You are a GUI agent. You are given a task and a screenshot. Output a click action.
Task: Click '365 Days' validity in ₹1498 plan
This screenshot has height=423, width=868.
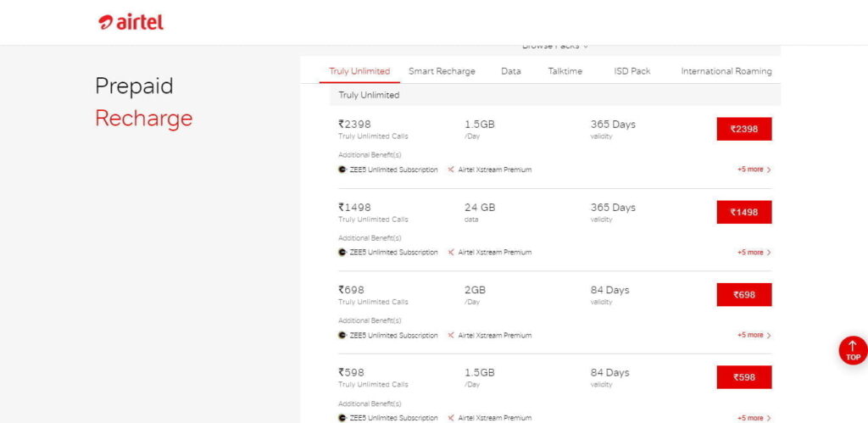613,207
